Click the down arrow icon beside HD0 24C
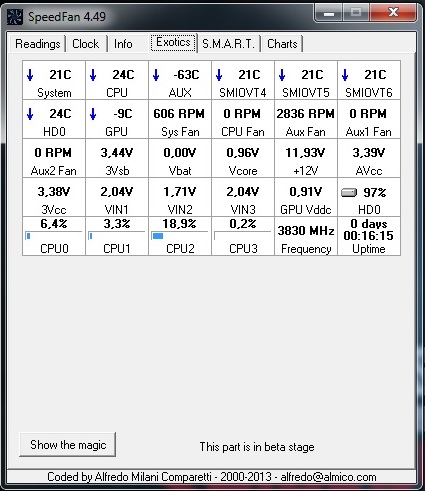 click(30, 114)
